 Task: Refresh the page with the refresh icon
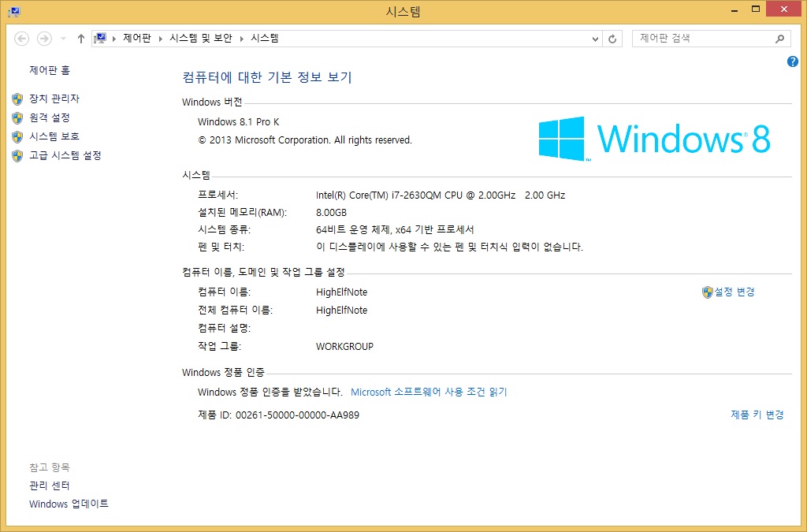coord(612,39)
